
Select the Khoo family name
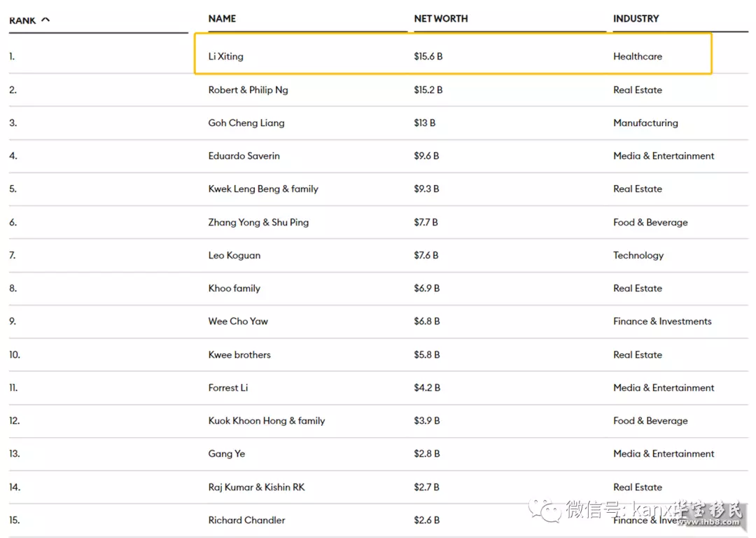tap(234, 289)
